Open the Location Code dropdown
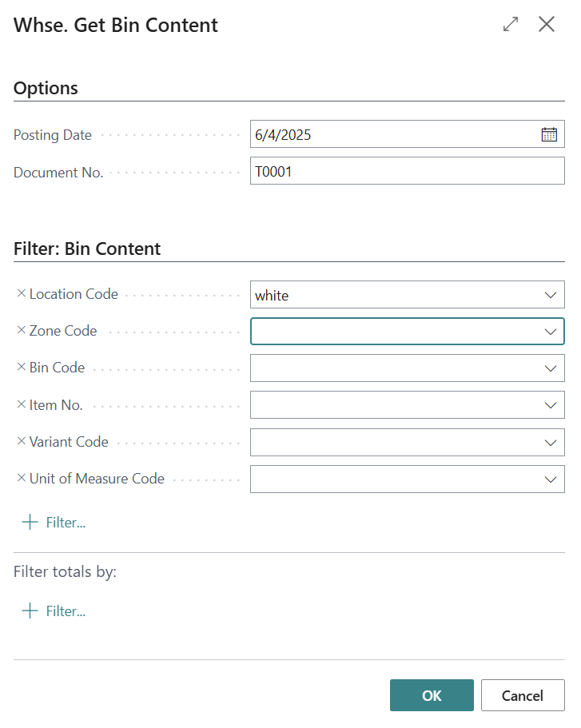The height and width of the screenshot is (728, 581). [550, 295]
